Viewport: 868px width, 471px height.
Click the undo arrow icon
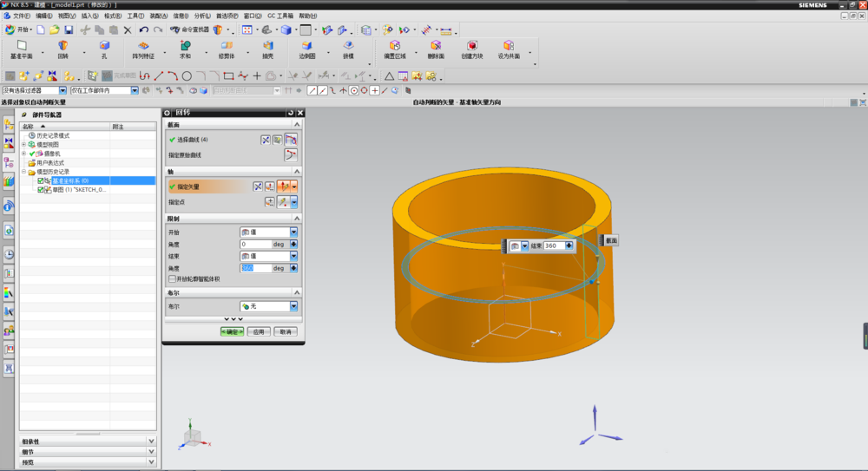pyautogui.click(x=144, y=29)
